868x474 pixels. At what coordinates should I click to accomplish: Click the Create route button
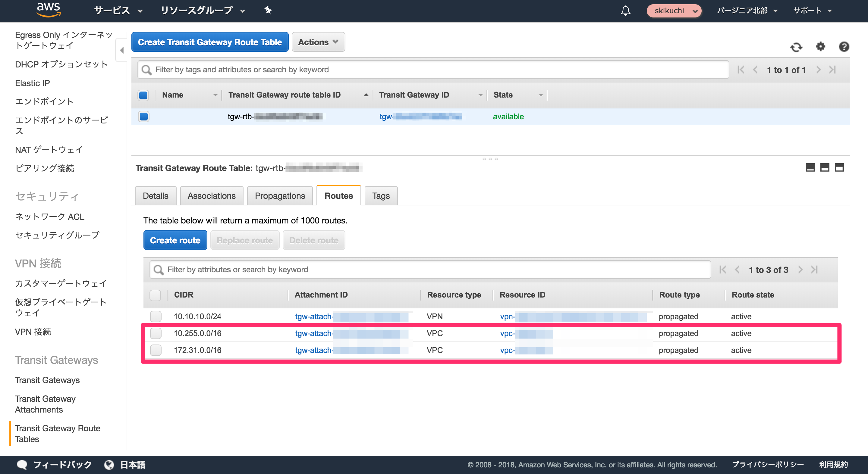point(175,240)
